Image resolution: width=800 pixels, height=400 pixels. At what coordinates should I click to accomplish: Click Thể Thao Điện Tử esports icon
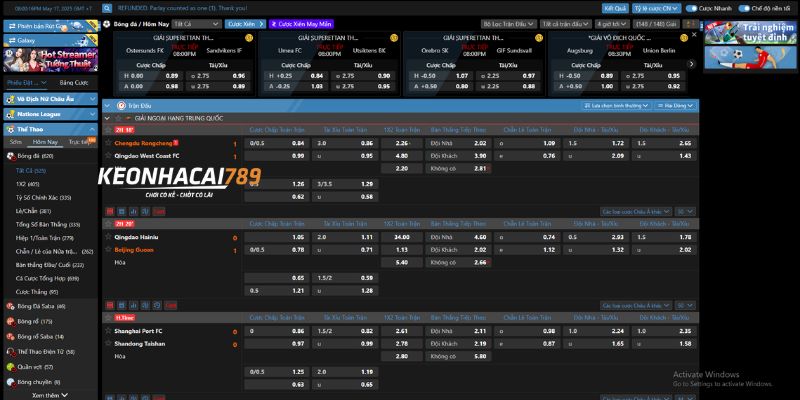pyautogui.click(x=11, y=352)
